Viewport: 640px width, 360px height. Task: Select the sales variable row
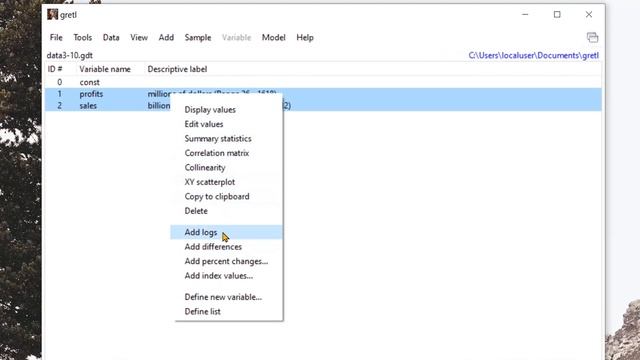[x=323, y=105]
